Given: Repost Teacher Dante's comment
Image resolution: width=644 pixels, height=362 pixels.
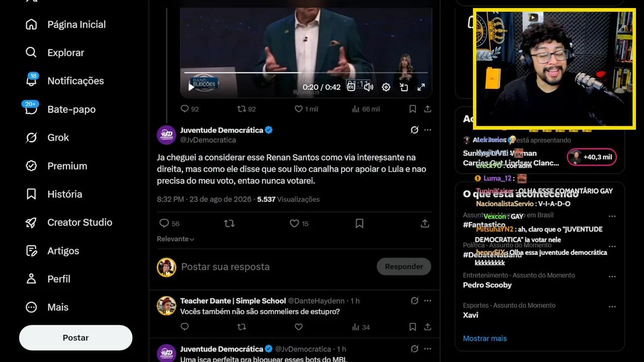Looking at the screenshot, I should [x=242, y=327].
